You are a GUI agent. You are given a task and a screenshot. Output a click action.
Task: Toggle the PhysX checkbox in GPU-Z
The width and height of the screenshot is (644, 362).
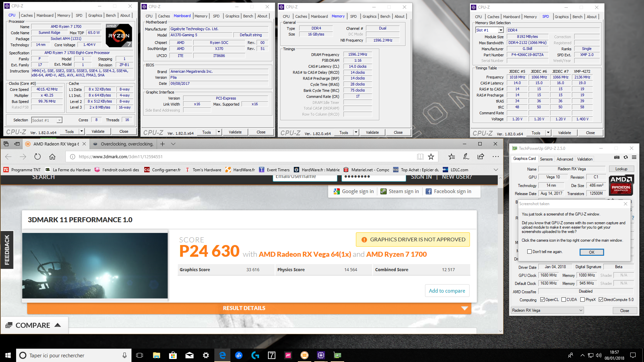point(583,300)
